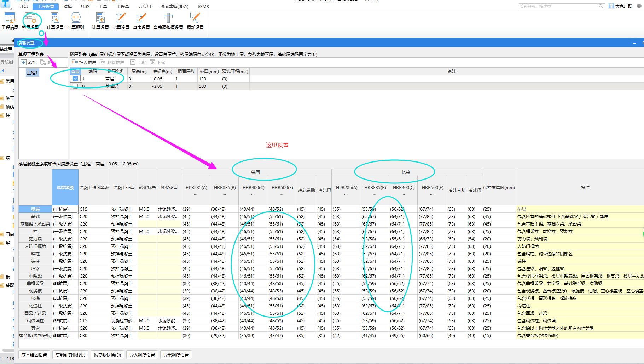Switch to the 工程量 ribbon tab
Screen dimensions: 644x364
coord(123,6)
